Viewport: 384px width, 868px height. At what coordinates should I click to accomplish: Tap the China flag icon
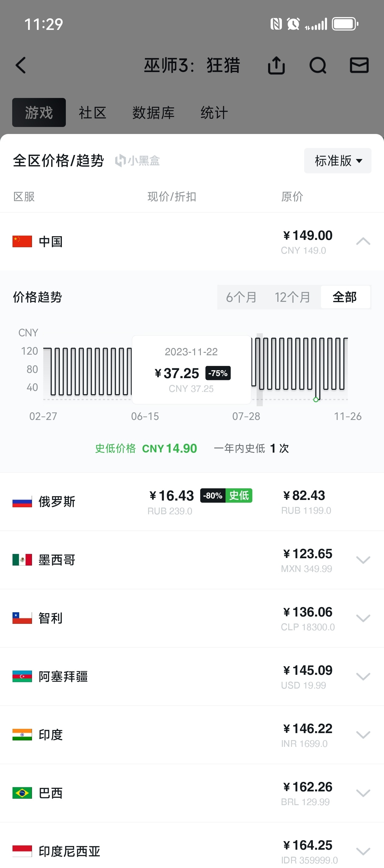[22, 241]
